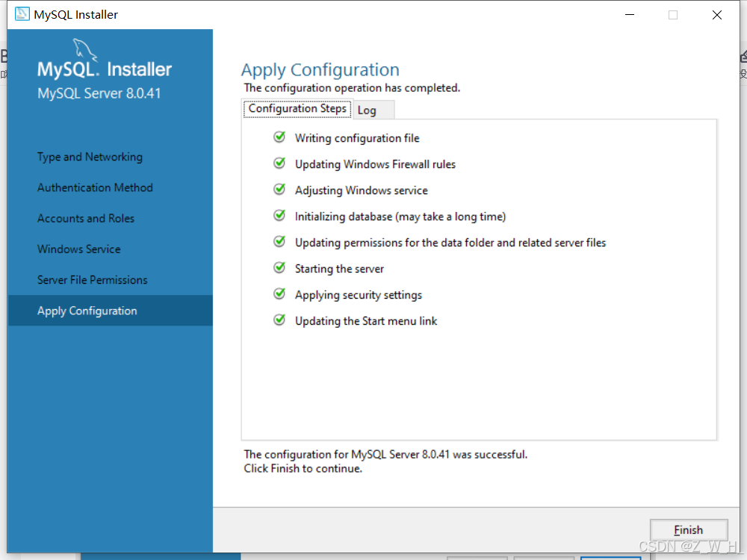
Task: Click 'MySQL Server 8.0.41' sidebar version label
Action: coord(99,93)
